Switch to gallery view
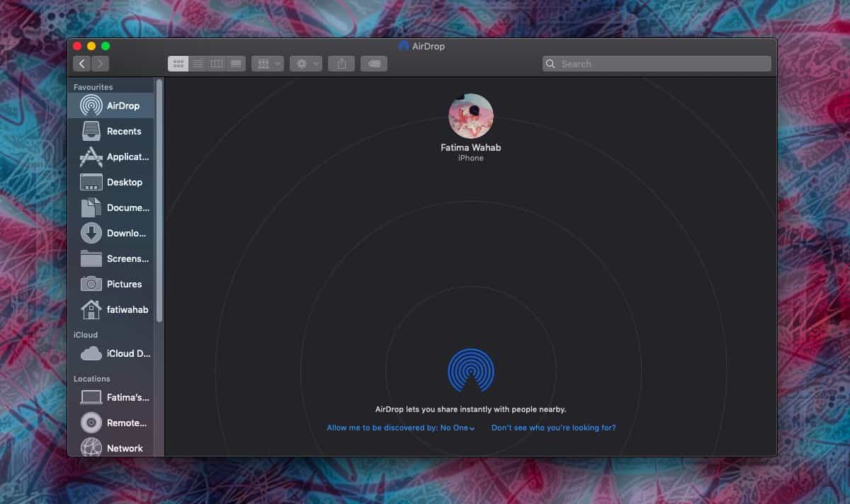Screen dimensions: 850x504 [236, 64]
